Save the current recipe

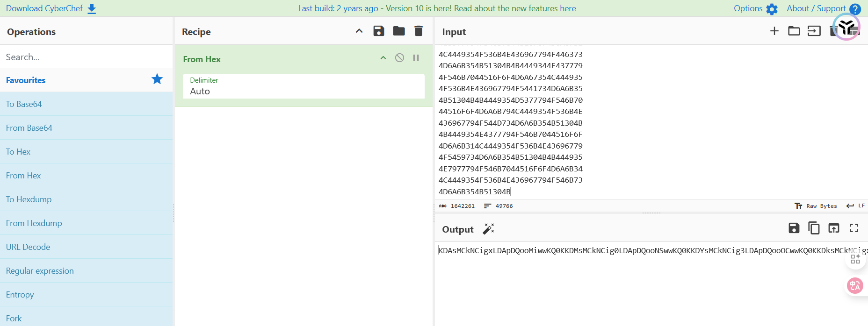378,31
